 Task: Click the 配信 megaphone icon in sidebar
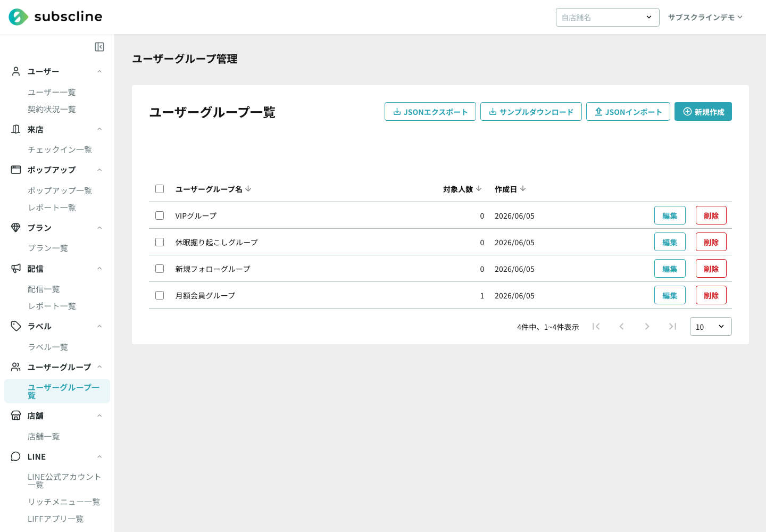(x=16, y=269)
